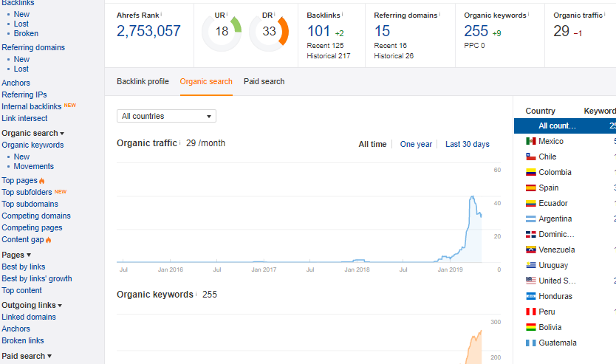This screenshot has width=616, height=364.
Task: Click info icon beside Organic keywords metric
Action: coord(528,14)
